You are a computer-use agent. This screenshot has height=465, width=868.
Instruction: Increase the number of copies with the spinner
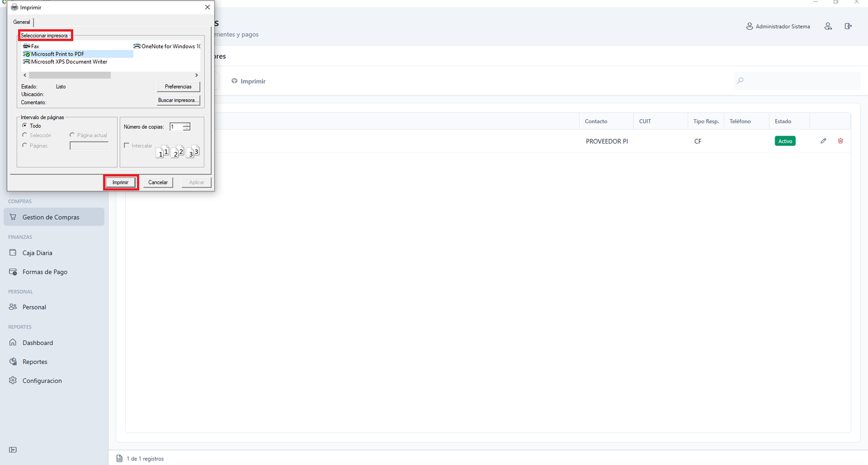[187, 125]
